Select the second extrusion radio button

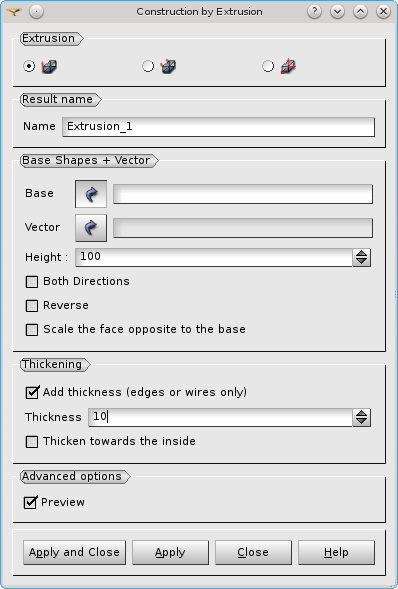(148, 66)
